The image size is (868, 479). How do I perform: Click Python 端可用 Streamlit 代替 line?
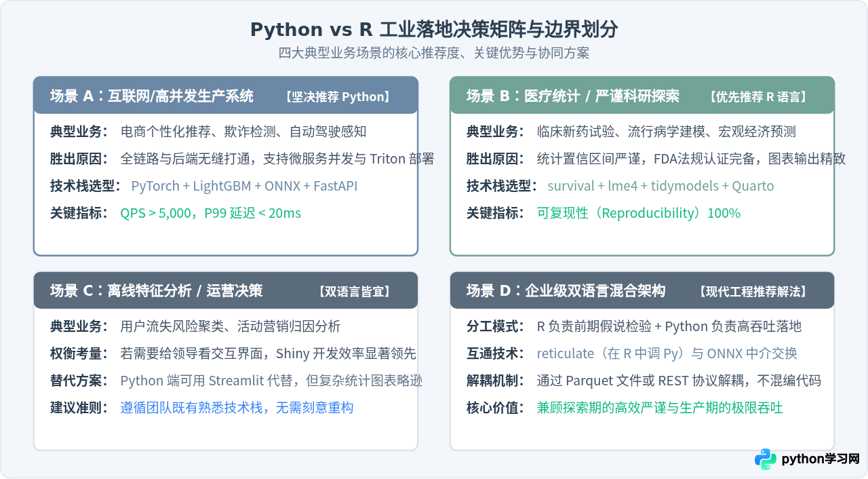271,381
